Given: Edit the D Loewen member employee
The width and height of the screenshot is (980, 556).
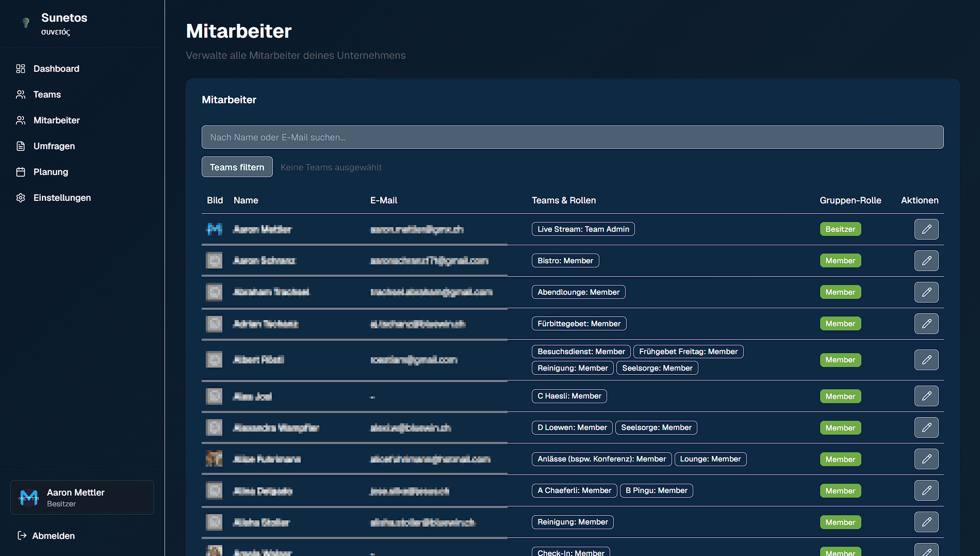Looking at the screenshot, I should [926, 427].
